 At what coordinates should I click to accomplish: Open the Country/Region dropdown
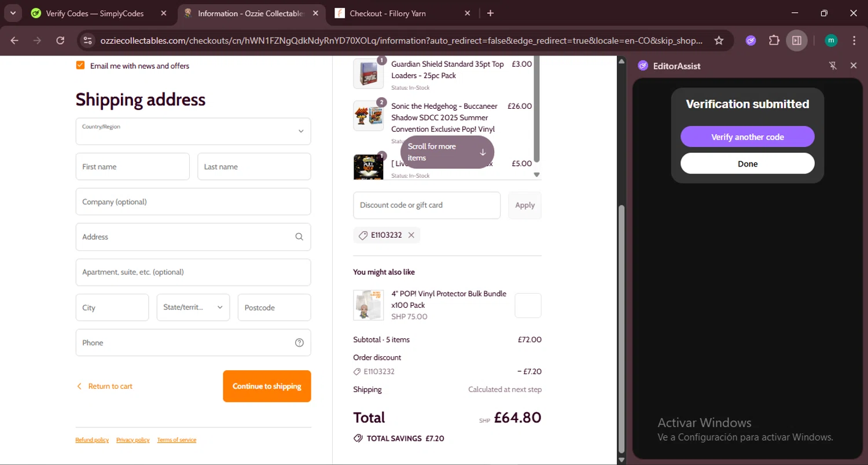coord(193,131)
